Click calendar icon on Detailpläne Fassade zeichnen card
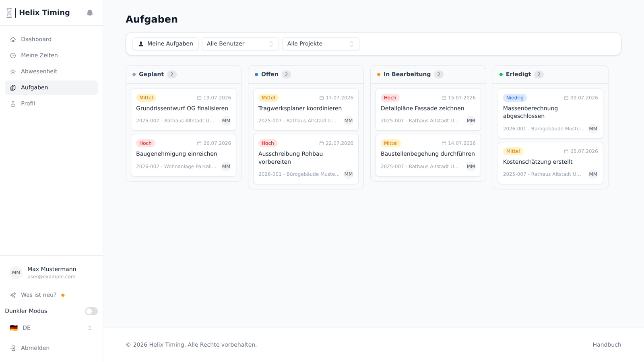The width and height of the screenshot is (644, 362). coord(444,98)
